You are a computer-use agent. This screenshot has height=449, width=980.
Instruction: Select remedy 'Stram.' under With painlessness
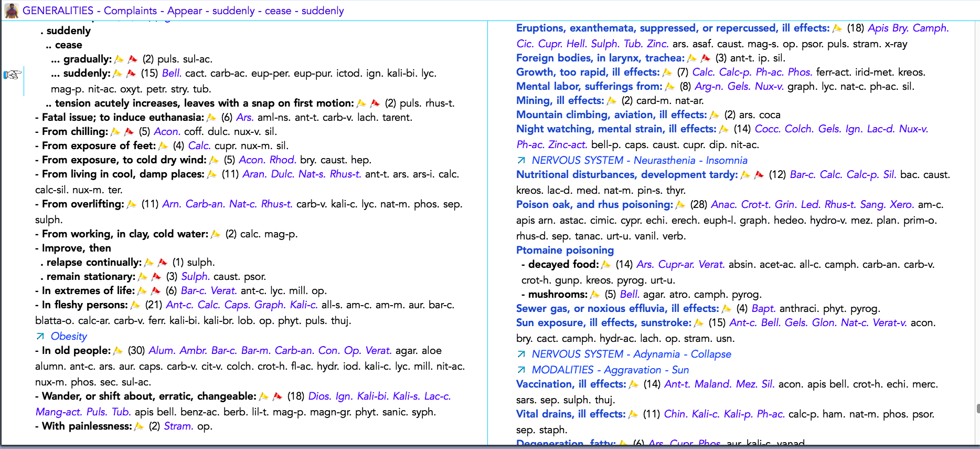179,426
